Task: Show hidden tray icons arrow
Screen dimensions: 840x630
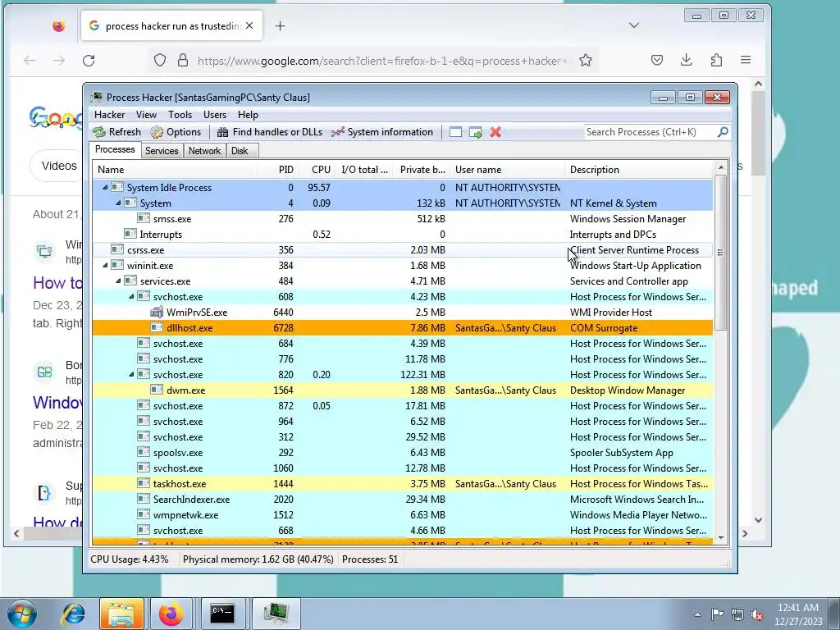Action: coord(697,614)
